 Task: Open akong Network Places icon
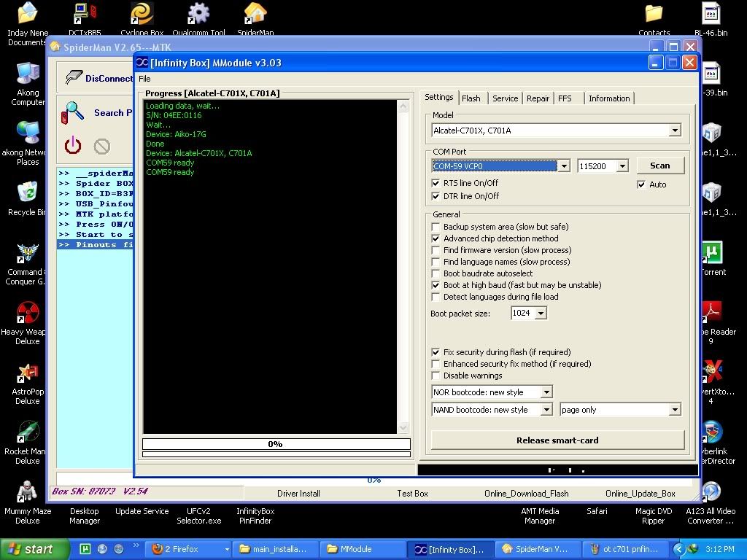27,133
